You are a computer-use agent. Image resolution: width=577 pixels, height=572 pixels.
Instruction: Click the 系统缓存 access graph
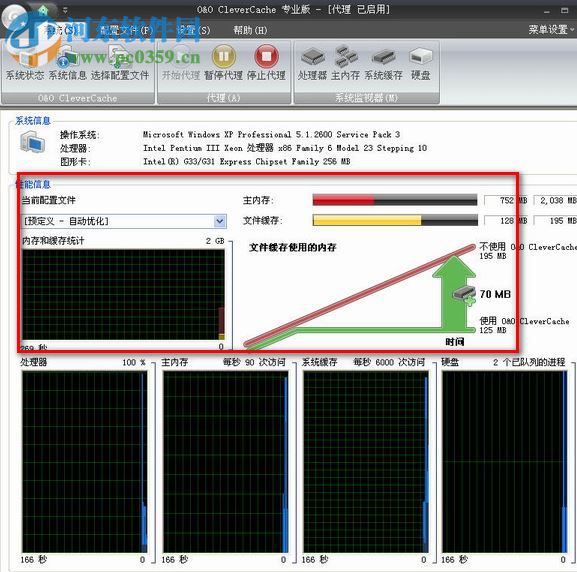click(x=366, y=462)
